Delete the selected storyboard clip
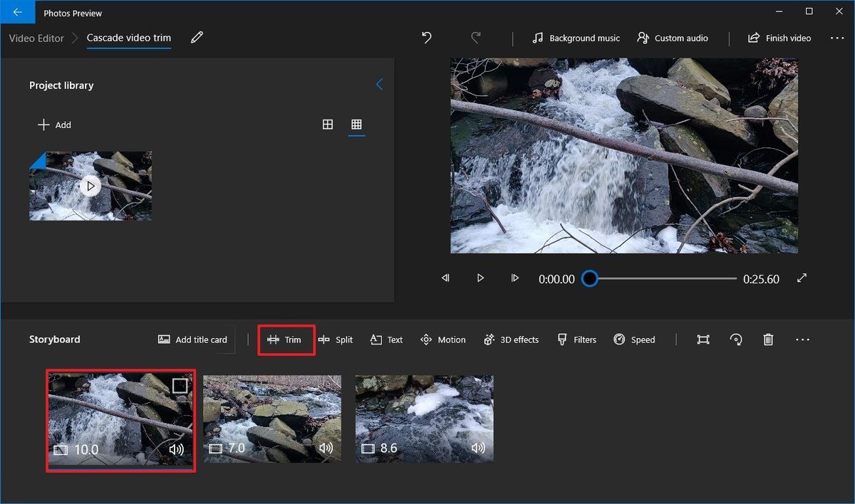 pyautogui.click(x=768, y=340)
